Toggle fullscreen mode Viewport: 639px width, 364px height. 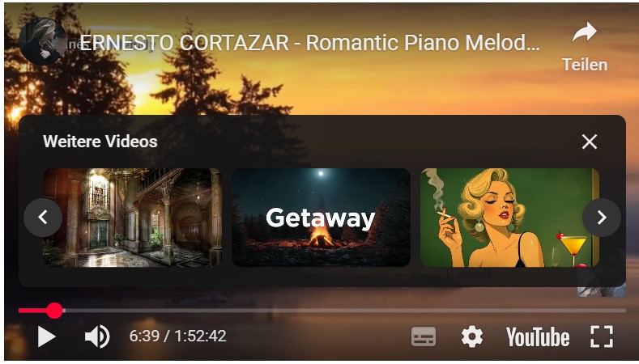[602, 336]
